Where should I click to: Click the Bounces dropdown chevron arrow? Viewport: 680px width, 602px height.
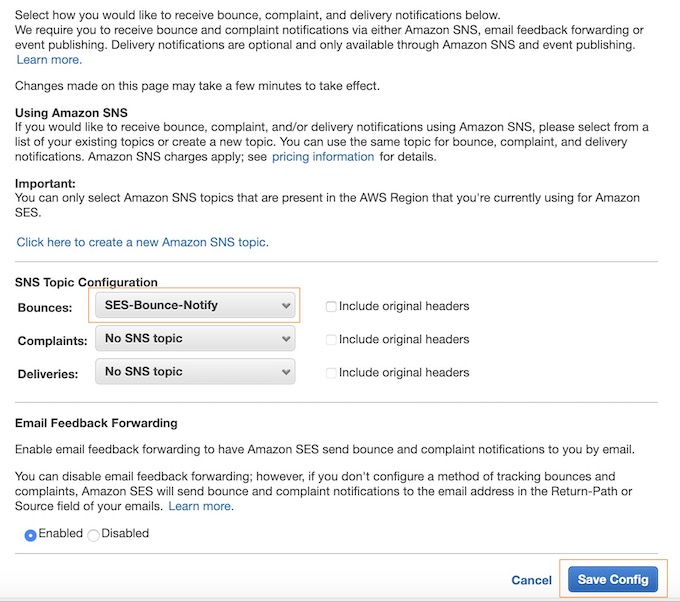[x=286, y=305]
